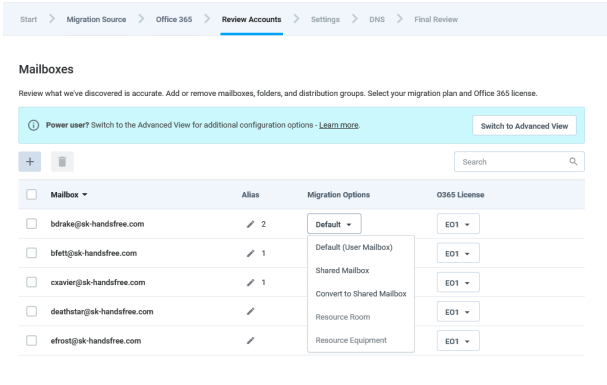Edit alias pencil for cxavier@sk-handsfree.com
This screenshot has height=385, width=607.
click(x=250, y=282)
